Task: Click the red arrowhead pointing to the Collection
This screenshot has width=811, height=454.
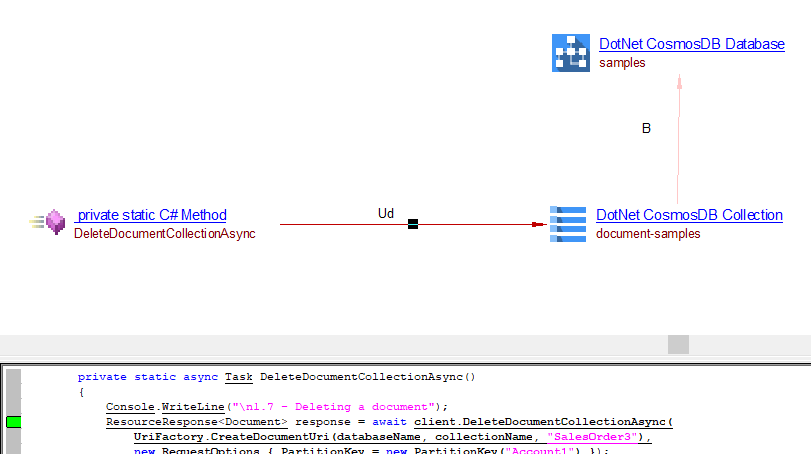Action: pyautogui.click(x=539, y=224)
